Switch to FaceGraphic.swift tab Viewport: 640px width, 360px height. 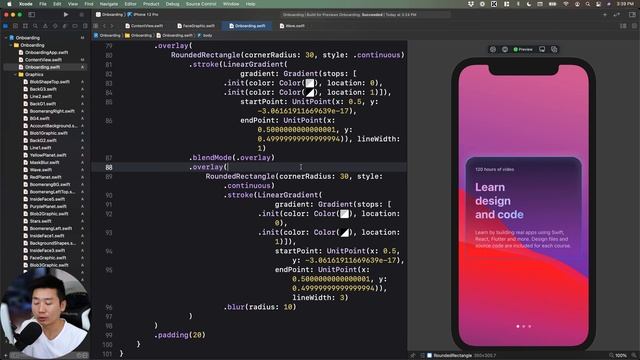click(x=196, y=26)
